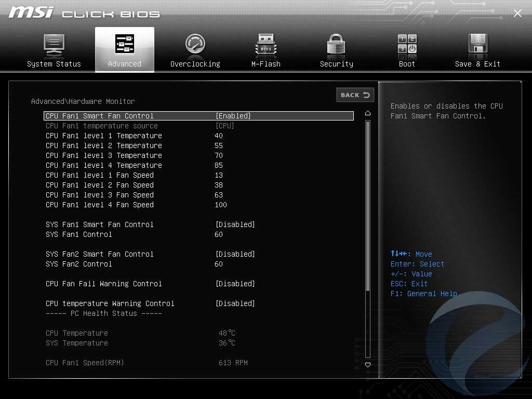Open CPU temperature Warning Control options
Screen dimensions: 532x399
tap(235, 303)
